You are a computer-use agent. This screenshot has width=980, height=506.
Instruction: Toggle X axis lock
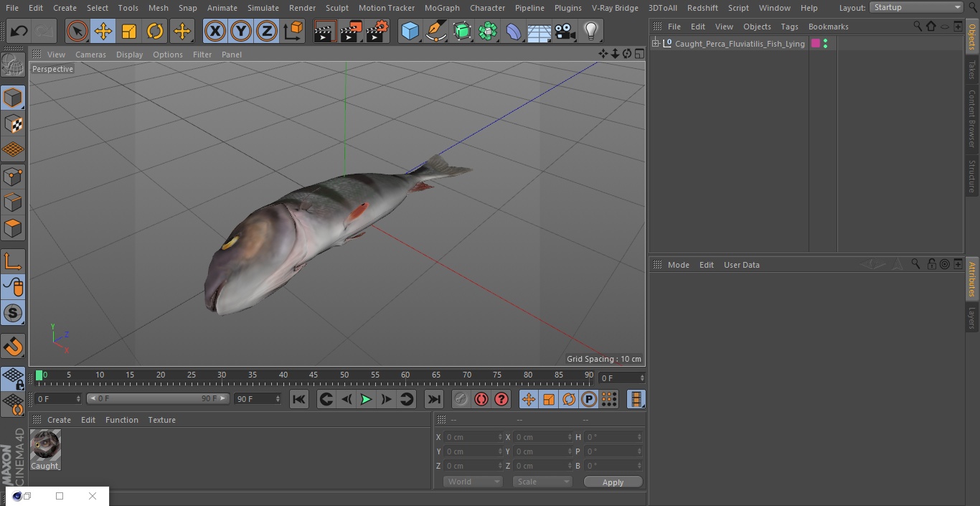coord(215,31)
